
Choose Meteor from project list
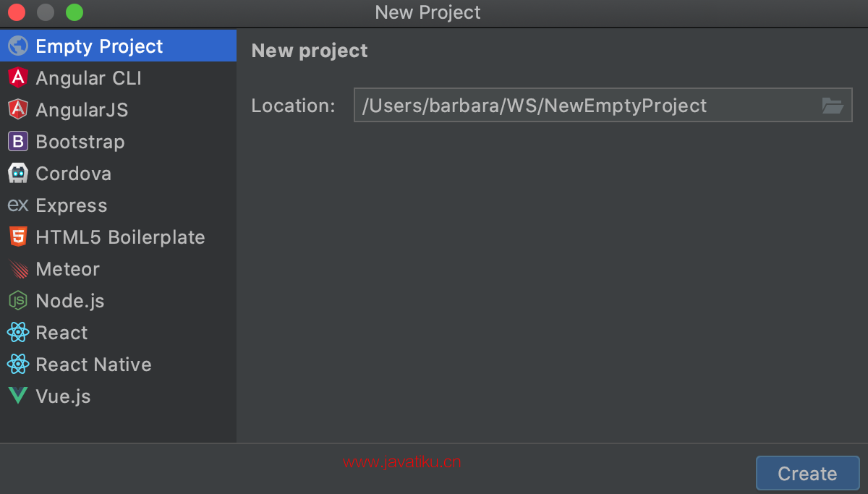[67, 269]
